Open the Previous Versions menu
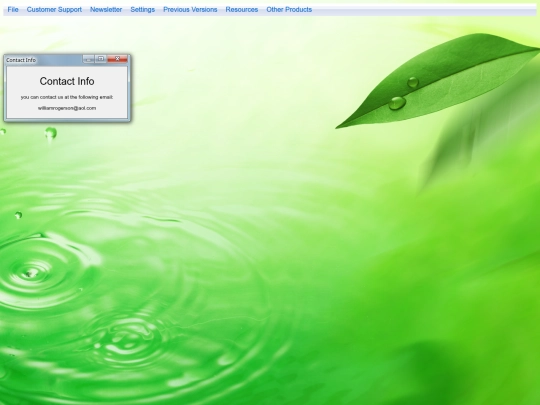The height and width of the screenshot is (405, 540). pyautogui.click(x=190, y=10)
